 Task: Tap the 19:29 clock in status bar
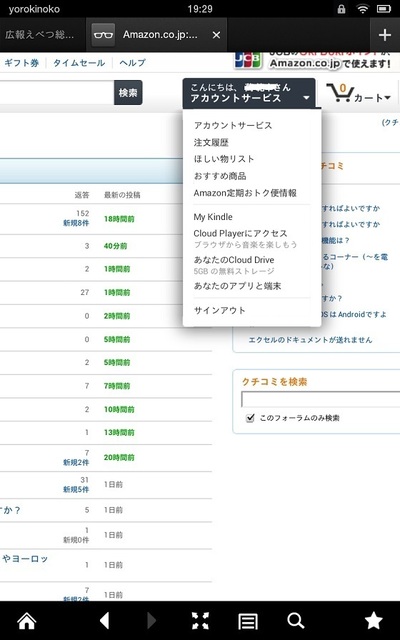(x=200, y=9)
